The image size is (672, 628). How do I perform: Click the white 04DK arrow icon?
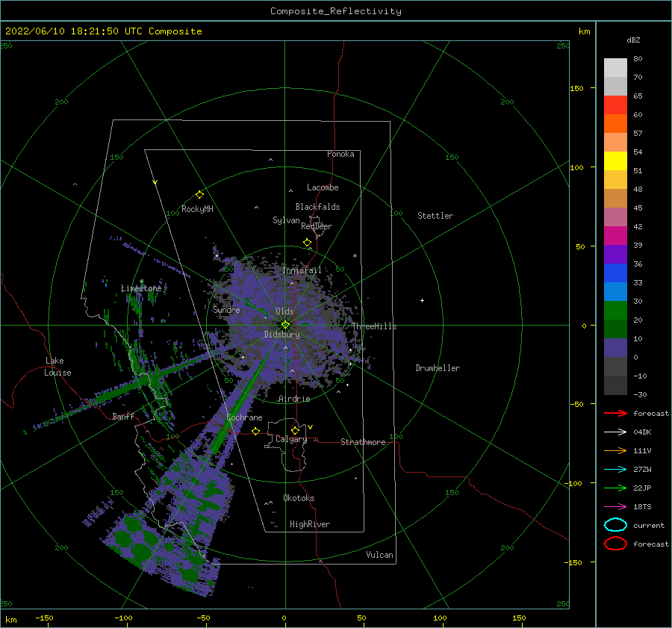point(615,432)
